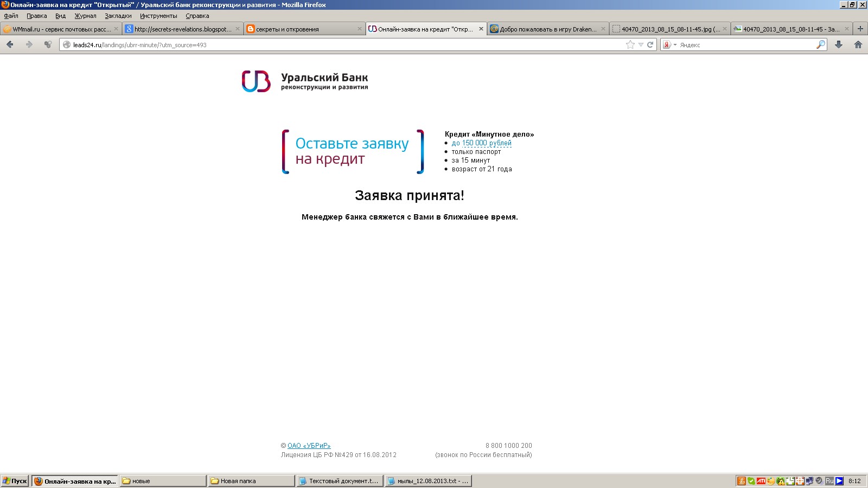Click the 8:12 system clock

click(854, 481)
